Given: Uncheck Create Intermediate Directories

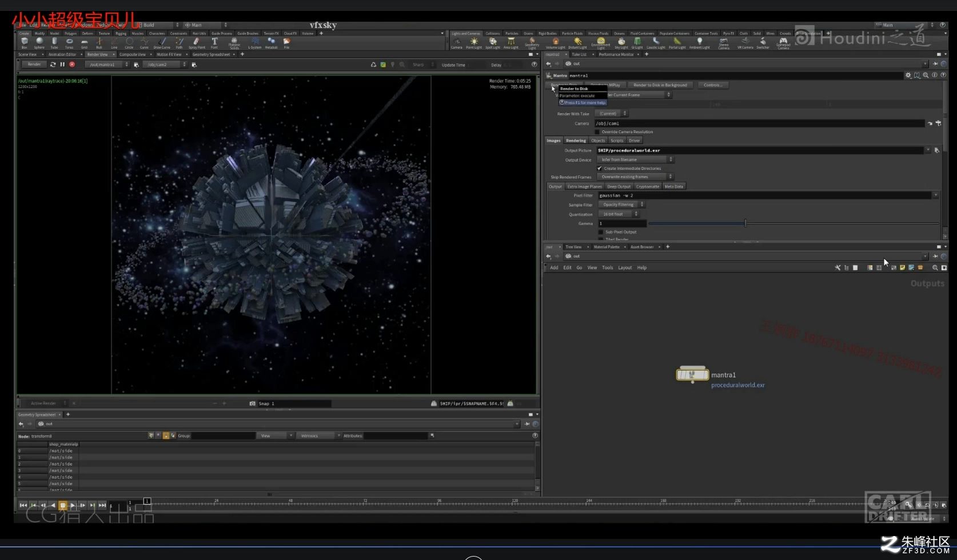Looking at the screenshot, I should coord(600,169).
